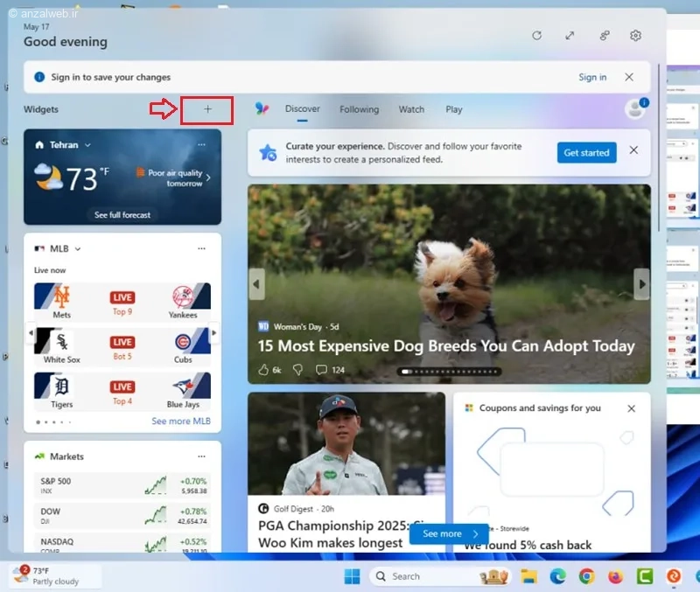Switch to the Following tab

(359, 110)
